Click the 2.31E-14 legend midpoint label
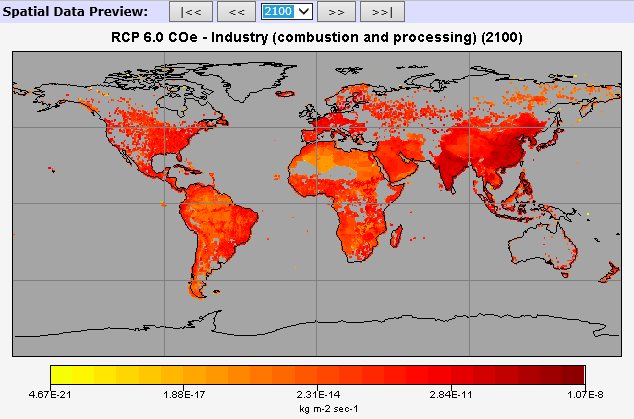Screen dimensions: 634x419 (318, 393)
